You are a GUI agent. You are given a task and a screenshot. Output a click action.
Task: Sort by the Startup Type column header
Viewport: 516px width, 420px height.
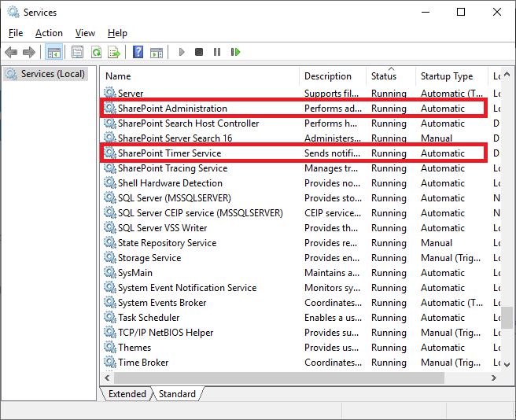click(x=451, y=76)
